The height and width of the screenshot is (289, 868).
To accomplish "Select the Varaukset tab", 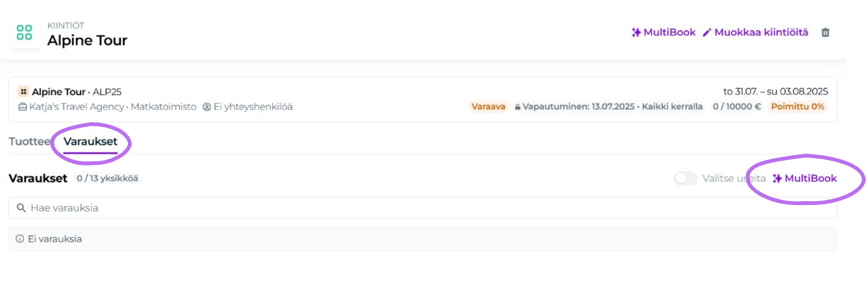I will (90, 141).
